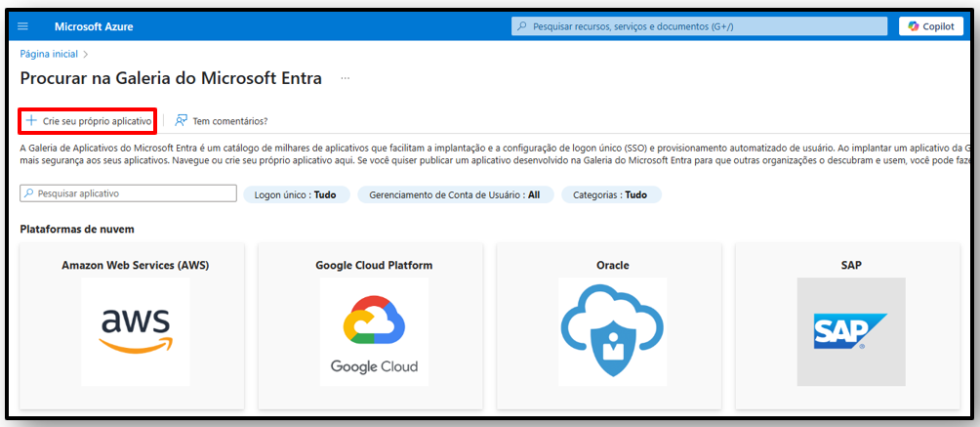Viewport: 980px width, 427px height.
Task: Click the feedback person icon
Action: click(182, 121)
